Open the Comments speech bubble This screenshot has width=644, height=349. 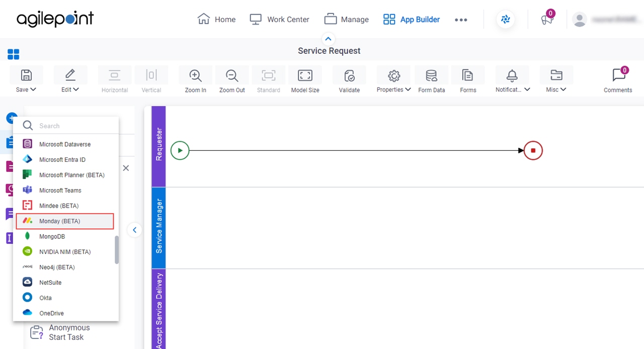coord(618,75)
